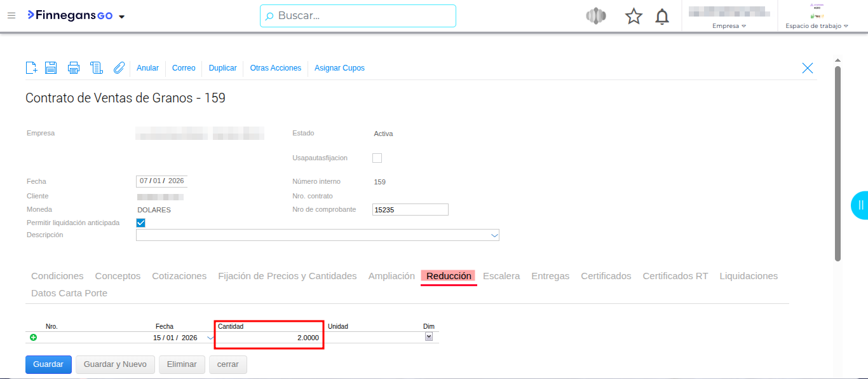This screenshot has height=379, width=868.
Task: Open the Empresa dropdown in header
Action: [729, 26]
